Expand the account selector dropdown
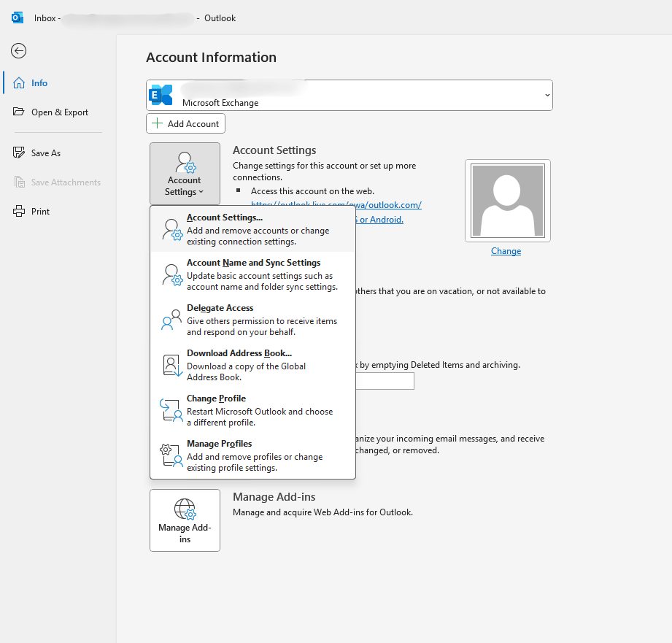This screenshot has width=672, height=643. click(547, 94)
